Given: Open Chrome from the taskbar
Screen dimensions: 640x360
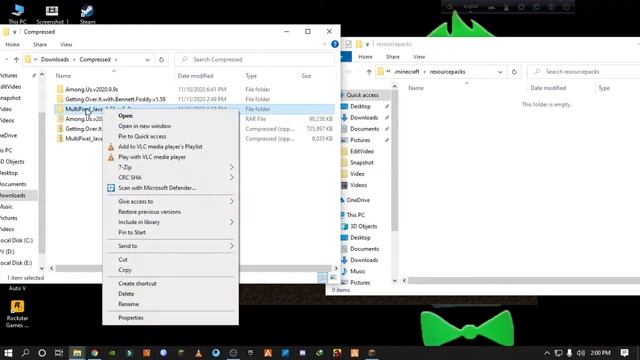Looking at the screenshot, I should [95, 353].
